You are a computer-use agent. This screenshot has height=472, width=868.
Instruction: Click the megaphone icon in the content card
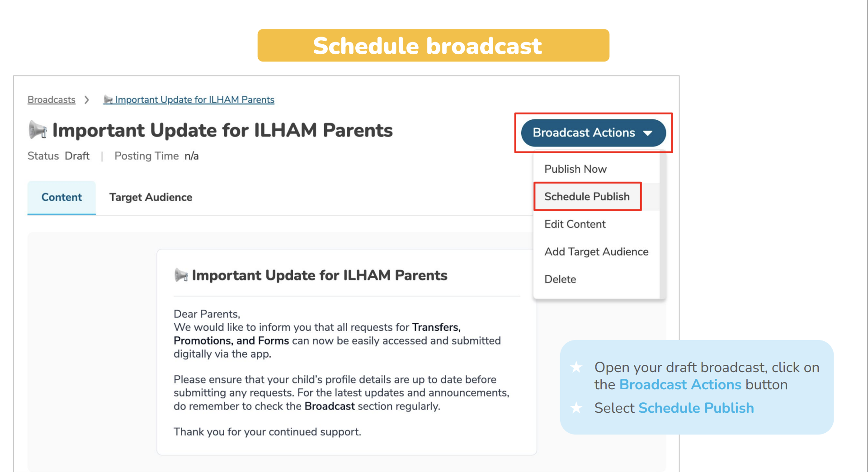(181, 275)
